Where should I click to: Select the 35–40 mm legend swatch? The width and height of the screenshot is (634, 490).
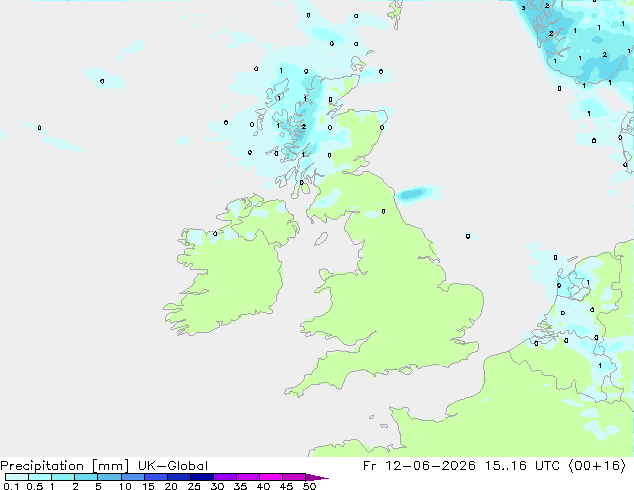click(x=247, y=477)
